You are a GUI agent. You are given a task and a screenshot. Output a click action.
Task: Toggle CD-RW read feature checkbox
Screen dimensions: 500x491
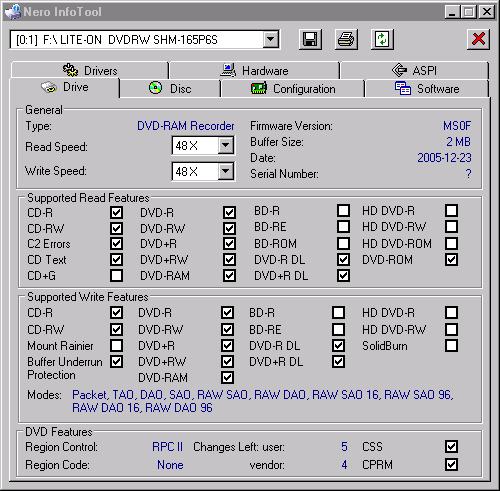tap(116, 228)
